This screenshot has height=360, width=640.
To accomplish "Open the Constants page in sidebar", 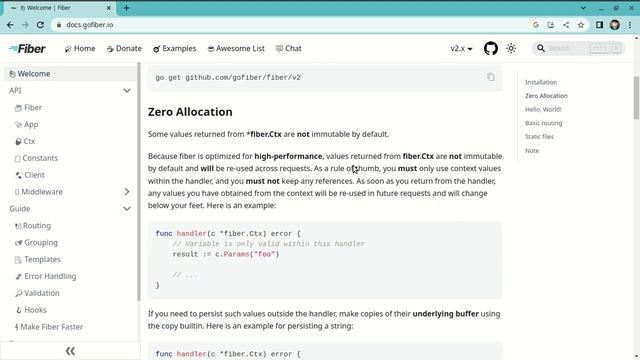I will (x=36, y=158).
